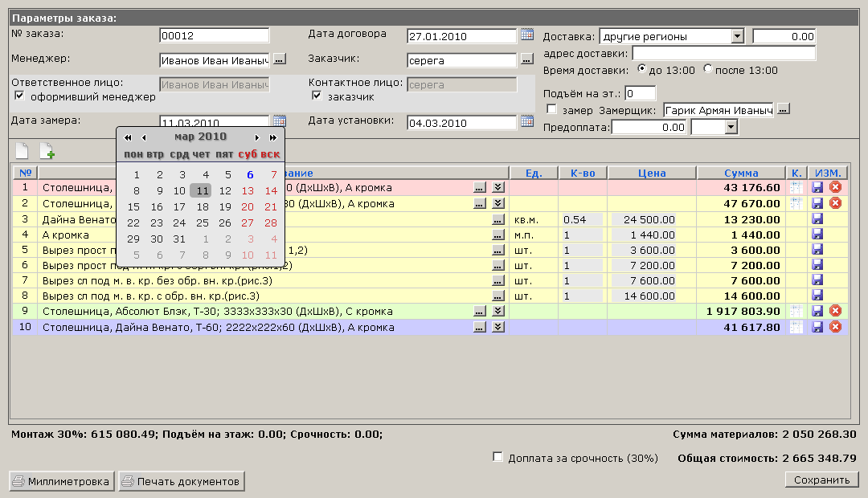Open Заказчик selection with the ellipsis button
This screenshot has width=868, height=498.
pyautogui.click(x=527, y=59)
